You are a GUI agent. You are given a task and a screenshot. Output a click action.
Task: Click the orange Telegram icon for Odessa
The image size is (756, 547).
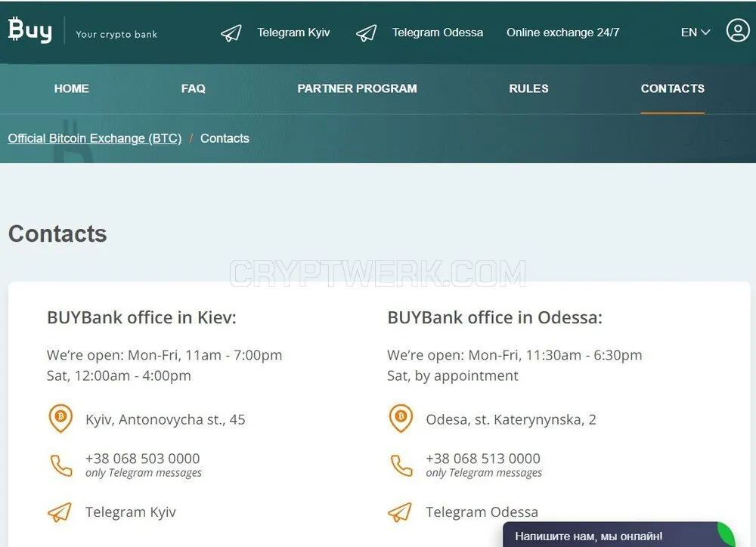pos(400,511)
